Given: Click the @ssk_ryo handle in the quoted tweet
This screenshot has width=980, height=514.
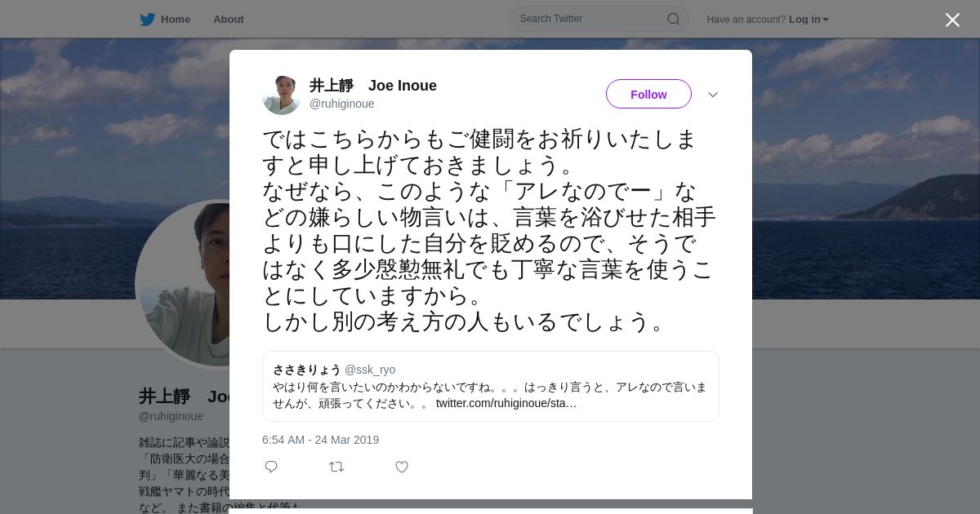Looking at the screenshot, I should [370, 370].
